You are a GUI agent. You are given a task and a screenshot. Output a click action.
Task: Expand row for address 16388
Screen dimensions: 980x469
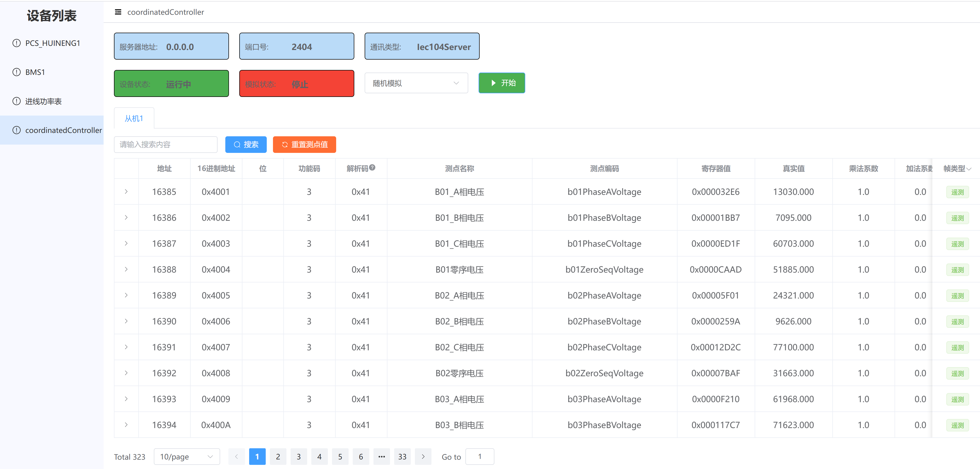pos(126,269)
